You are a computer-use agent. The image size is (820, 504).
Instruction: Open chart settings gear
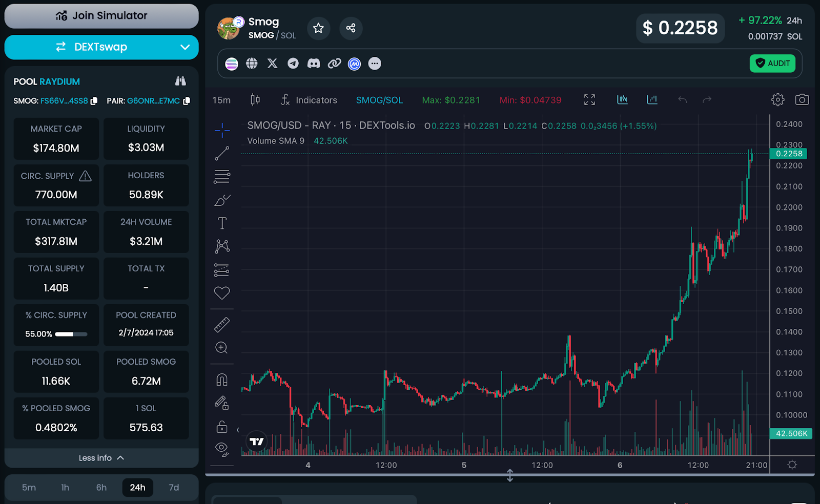click(x=777, y=100)
